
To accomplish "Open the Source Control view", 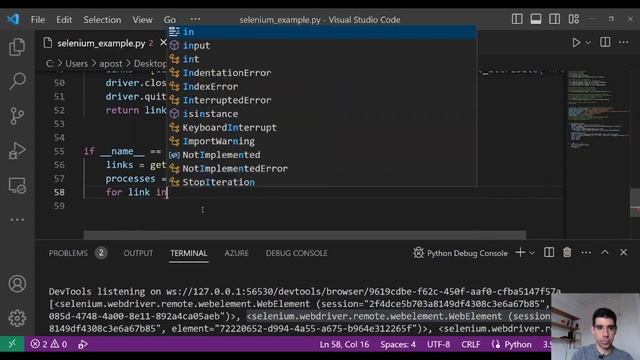I will 17,116.
